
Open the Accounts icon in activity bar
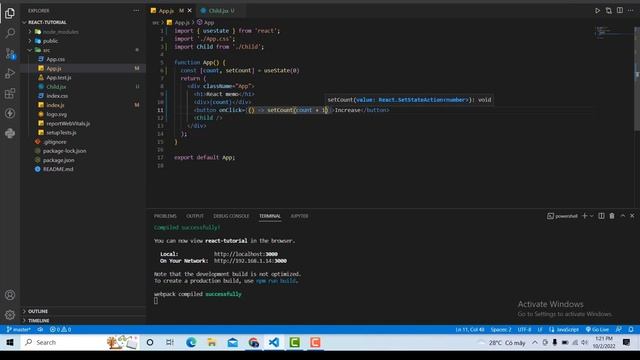pos(10,295)
